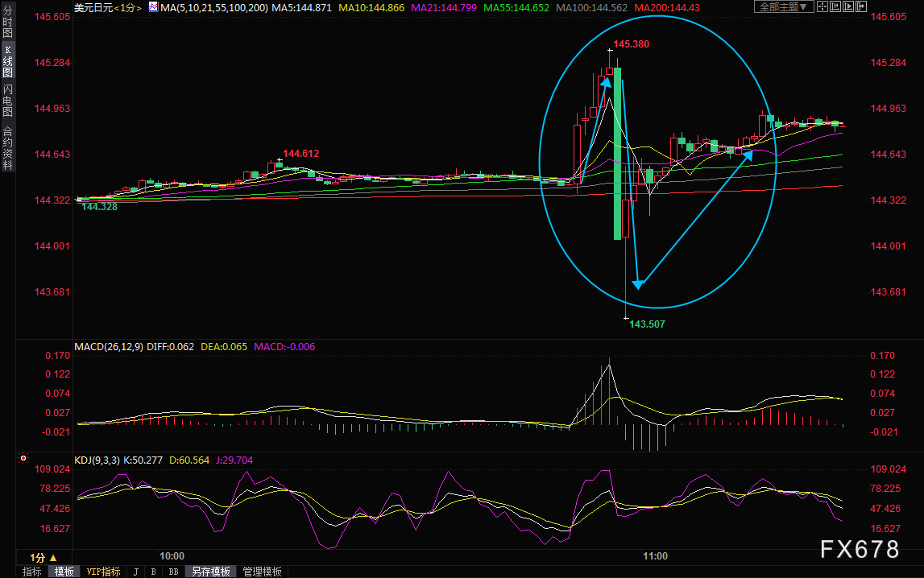Open the 全部主题 theme dropdown
Viewport: 924px width, 578px height.
pos(785,6)
